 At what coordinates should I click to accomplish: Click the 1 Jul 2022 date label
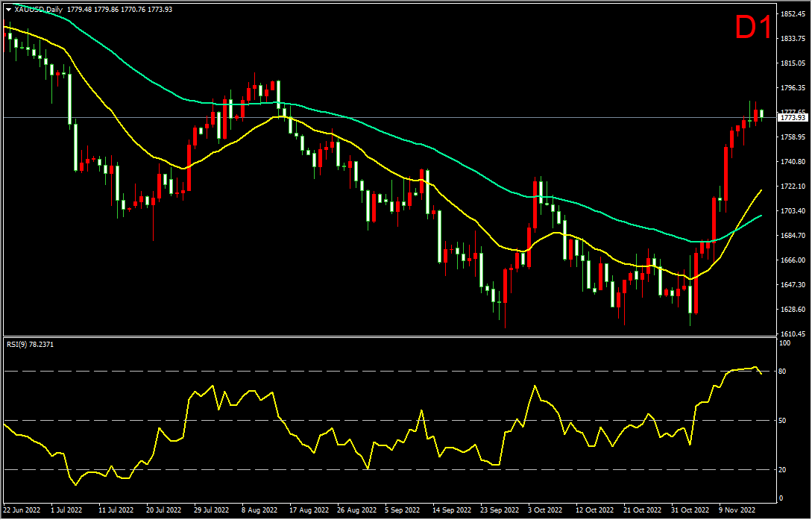(x=67, y=510)
